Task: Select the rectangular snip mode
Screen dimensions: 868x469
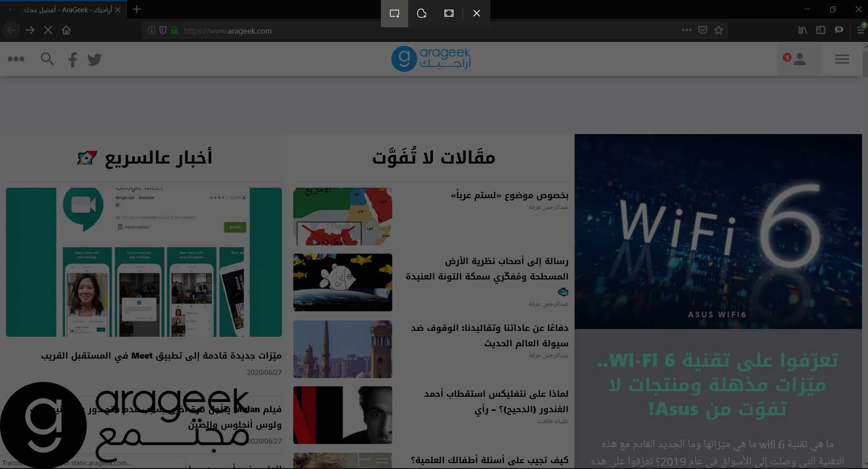Action: click(x=395, y=13)
